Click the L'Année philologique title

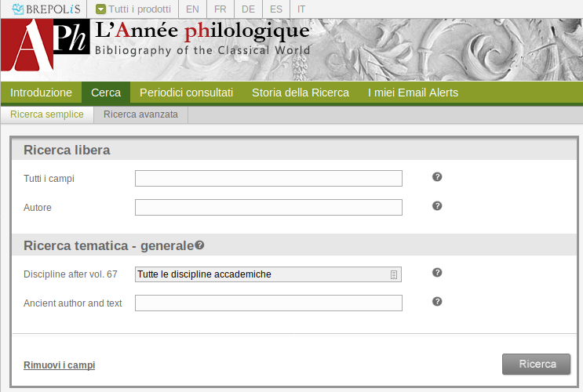tap(202, 31)
